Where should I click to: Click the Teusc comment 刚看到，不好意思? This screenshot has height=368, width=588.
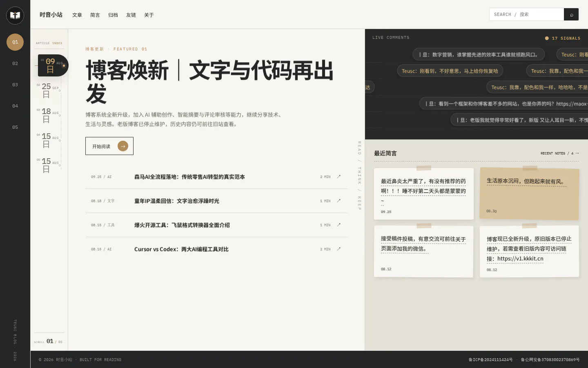tap(450, 71)
